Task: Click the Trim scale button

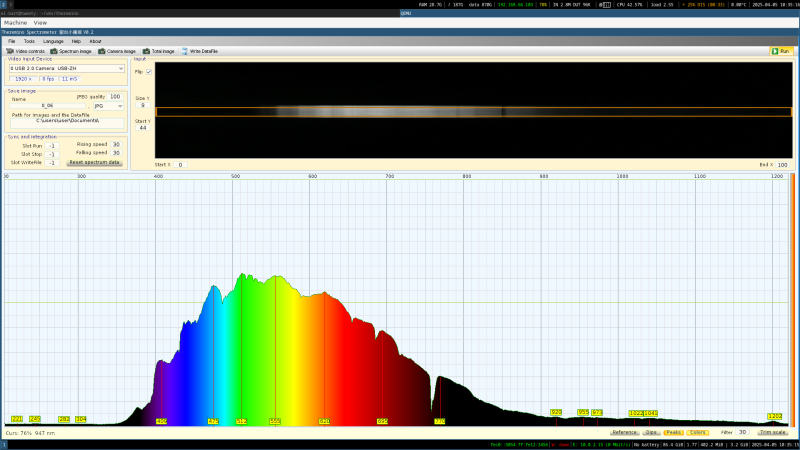Action: 773,432
